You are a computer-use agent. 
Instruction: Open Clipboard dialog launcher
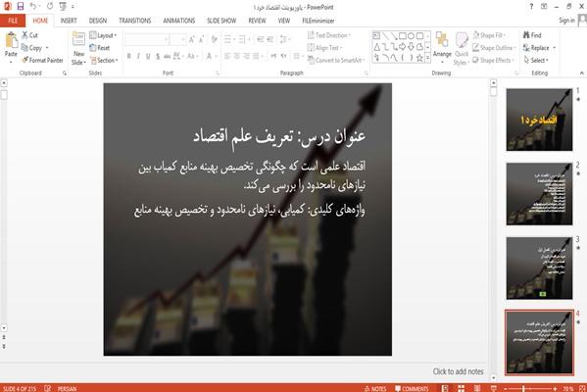(x=65, y=73)
